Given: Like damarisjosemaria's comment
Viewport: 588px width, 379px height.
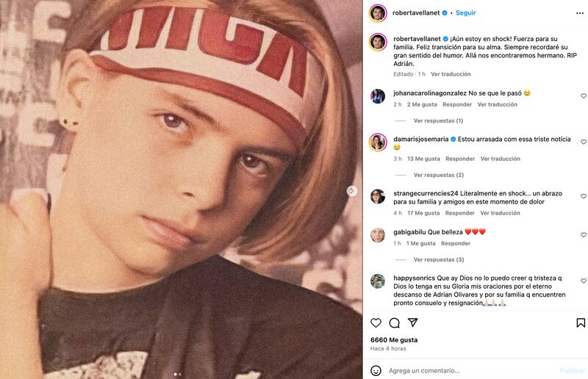Looking at the screenshot, I should pos(584,142).
